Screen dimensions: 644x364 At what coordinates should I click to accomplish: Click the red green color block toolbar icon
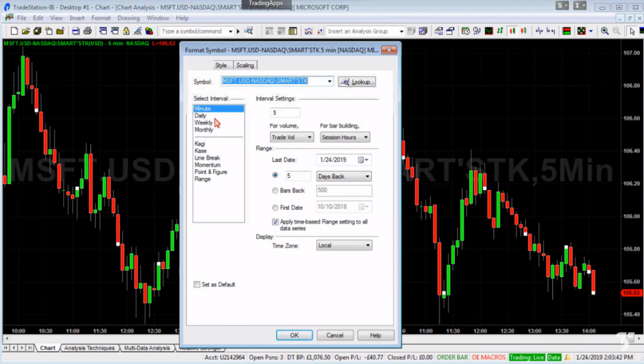click(x=566, y=31)
